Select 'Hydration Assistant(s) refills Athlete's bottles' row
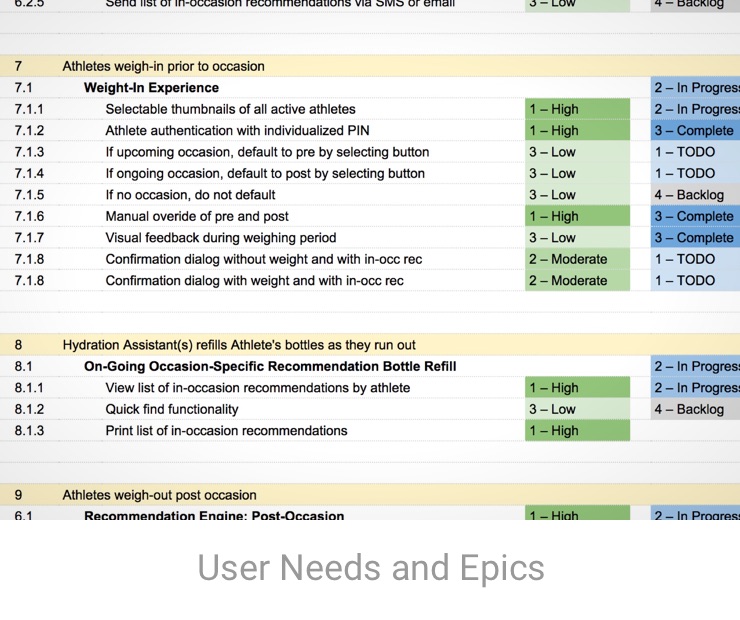740x620 pixels. [x=239, y=345]
